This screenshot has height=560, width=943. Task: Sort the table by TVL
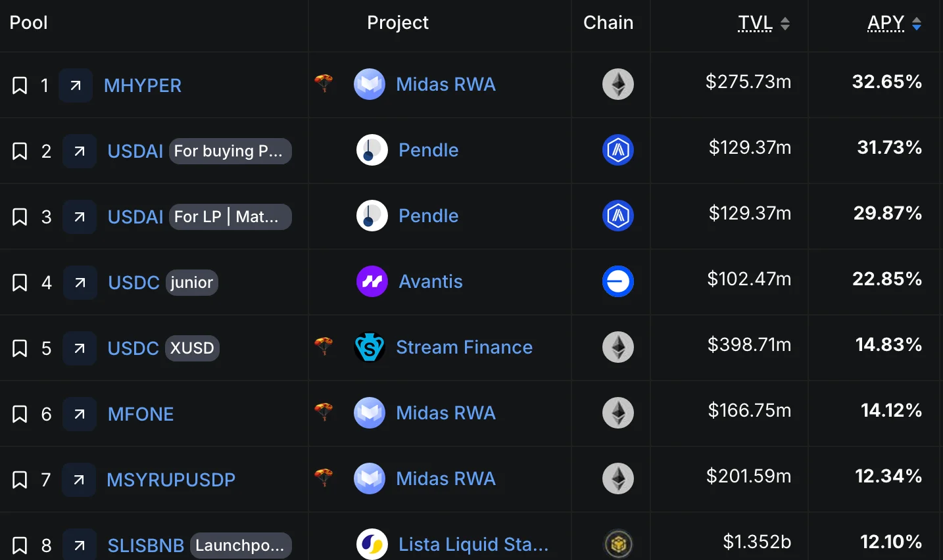(x=763, y=23)
